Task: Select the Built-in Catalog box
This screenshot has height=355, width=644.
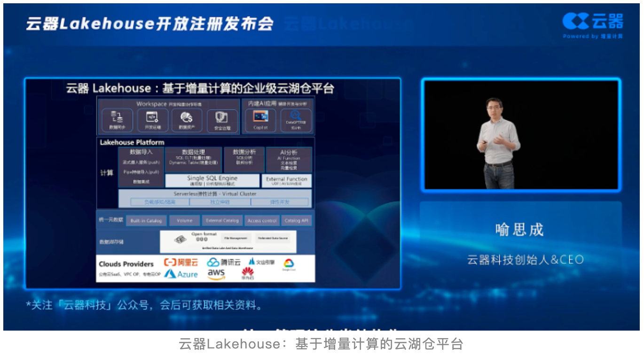Action: tap(146, 221)
